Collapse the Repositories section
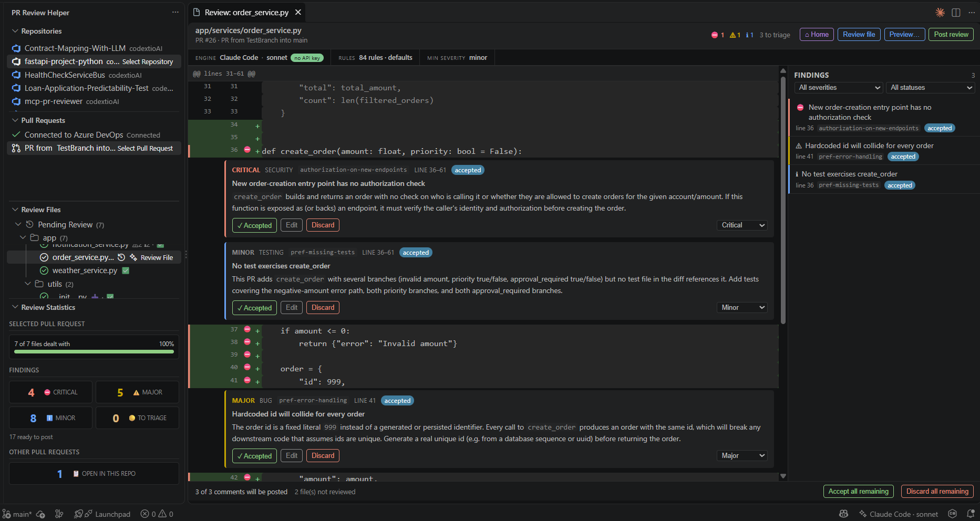This screenshot has height=521, width=980. pyautogui.click(x=15, y=31)
